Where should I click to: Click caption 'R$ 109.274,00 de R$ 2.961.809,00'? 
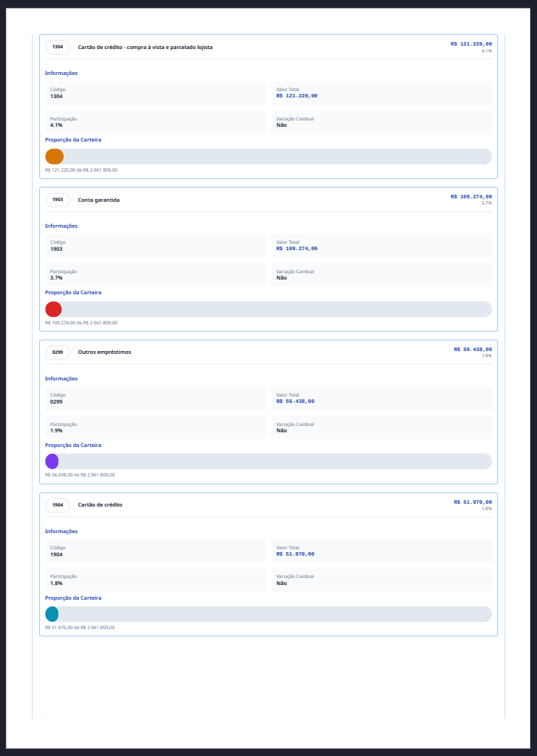click(x=81, y=322)
